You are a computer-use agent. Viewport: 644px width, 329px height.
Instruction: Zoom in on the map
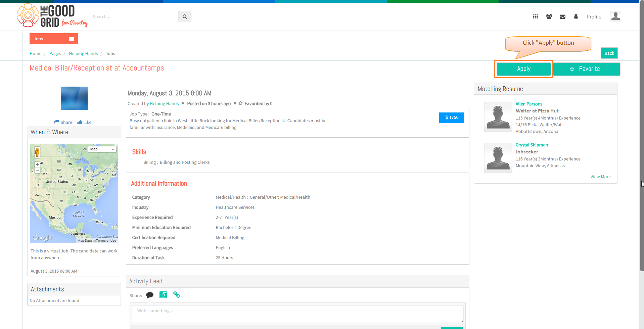pyautogui.click(x=37, y=164)
